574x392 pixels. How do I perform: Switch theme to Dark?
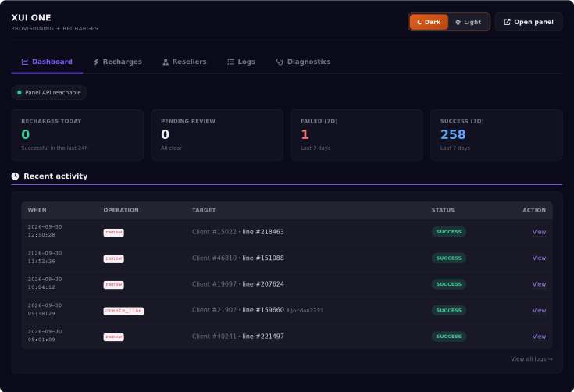[429, 22]
